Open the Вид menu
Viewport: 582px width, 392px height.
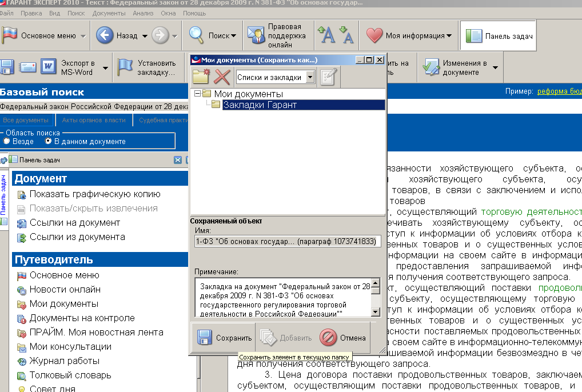(x=54, y=13)
